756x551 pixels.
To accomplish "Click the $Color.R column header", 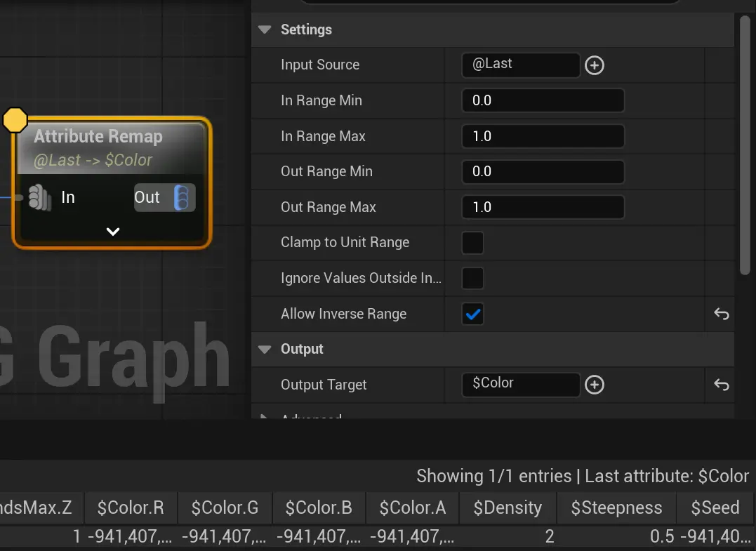I will [x=131, y=507].
